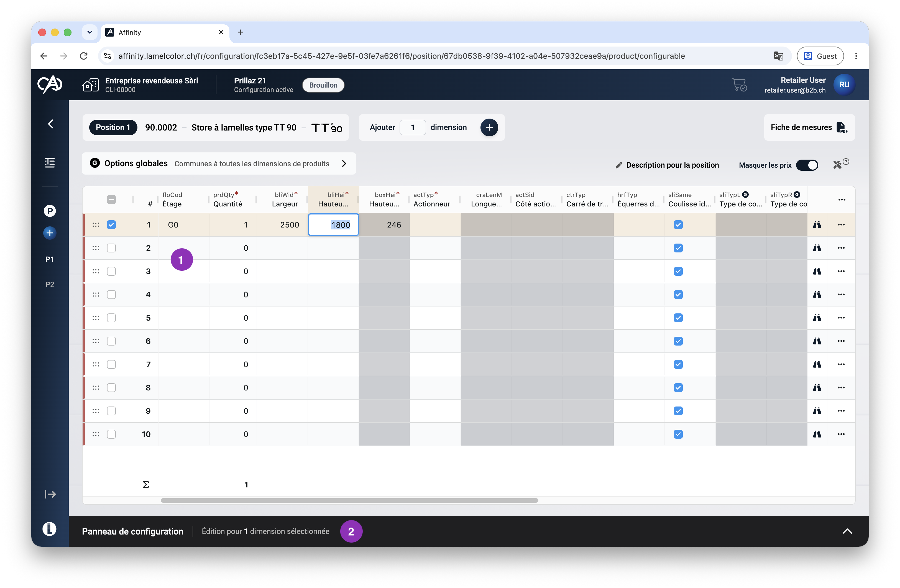Expand the Options globales panel
The image size is (900, 588).
click(x=219, y=163)
